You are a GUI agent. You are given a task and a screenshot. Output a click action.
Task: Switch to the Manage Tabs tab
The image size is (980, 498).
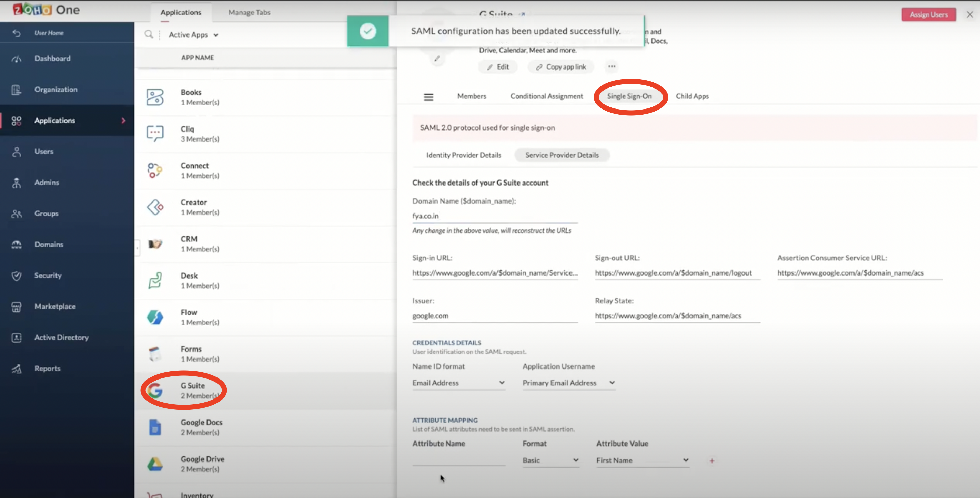pos(249,12)
